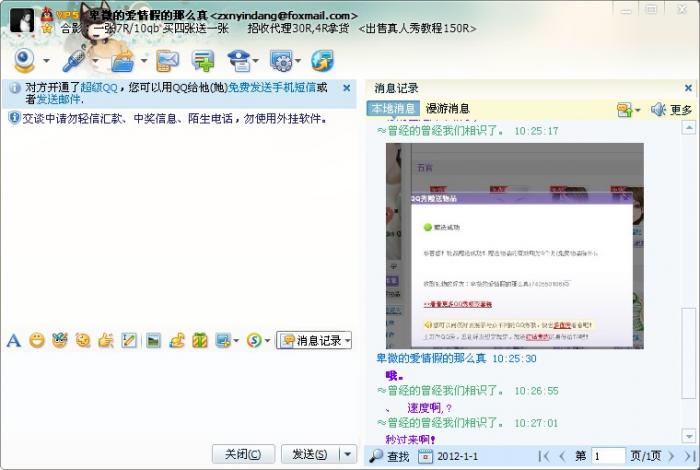Click the sender name at 10:25:30

point(431,358)
